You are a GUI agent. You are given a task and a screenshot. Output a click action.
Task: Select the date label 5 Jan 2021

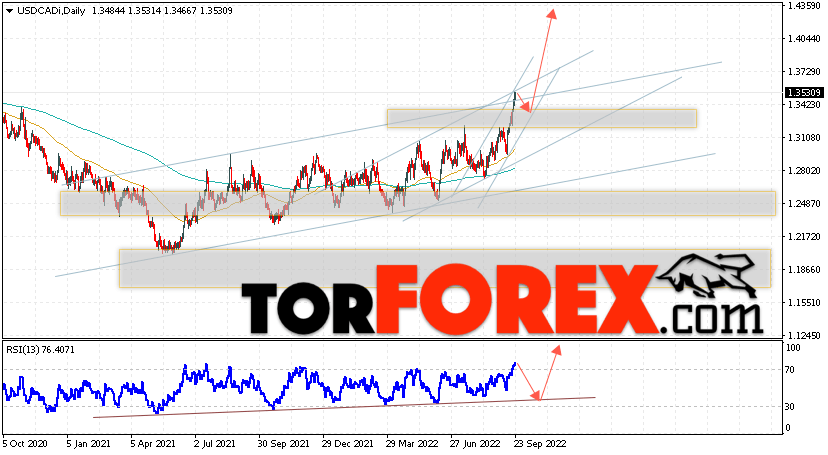tap(88, 443)
